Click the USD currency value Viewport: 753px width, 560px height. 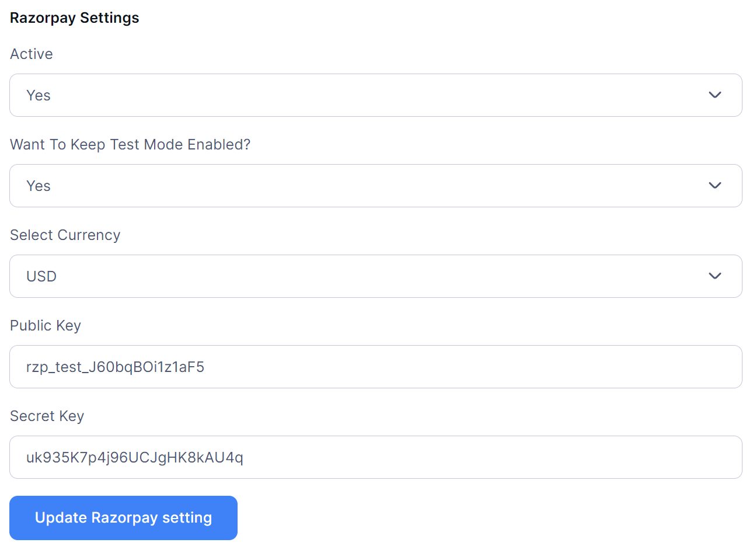pyautogui.click(x=41, y=277)
